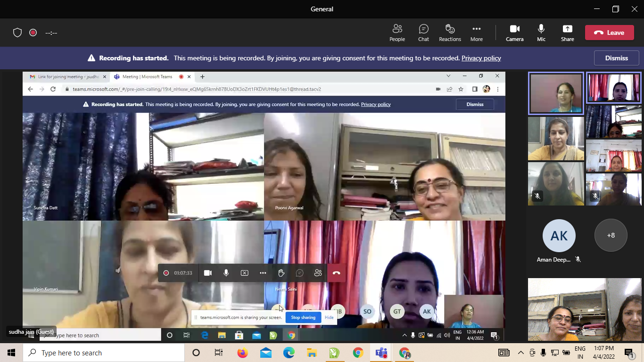Open the People panel in the meeting toolbar

397,33
